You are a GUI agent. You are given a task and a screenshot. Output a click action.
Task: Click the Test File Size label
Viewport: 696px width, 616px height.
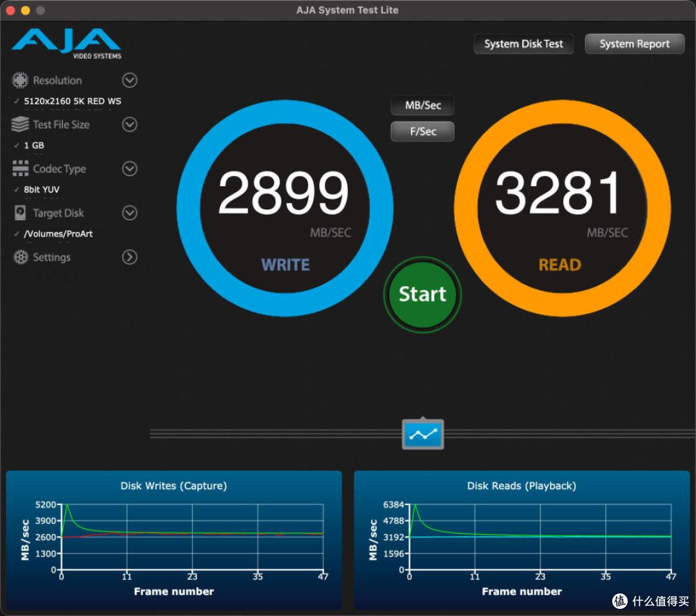point(61,125)
